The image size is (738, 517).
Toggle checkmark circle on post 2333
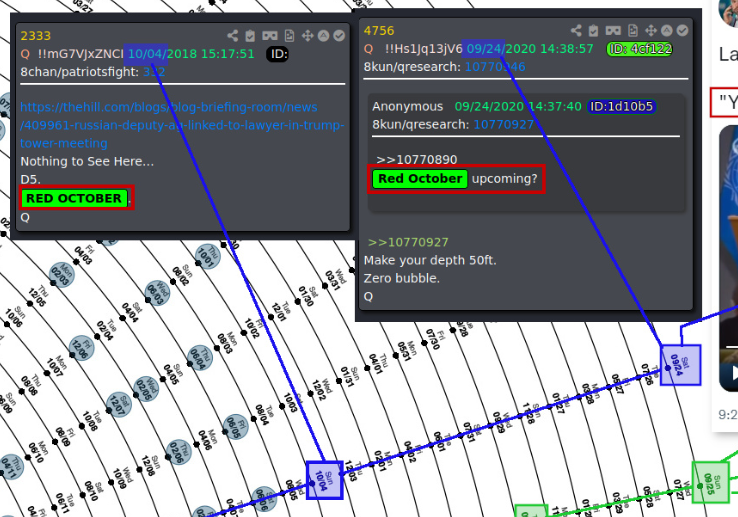point(339,36)
